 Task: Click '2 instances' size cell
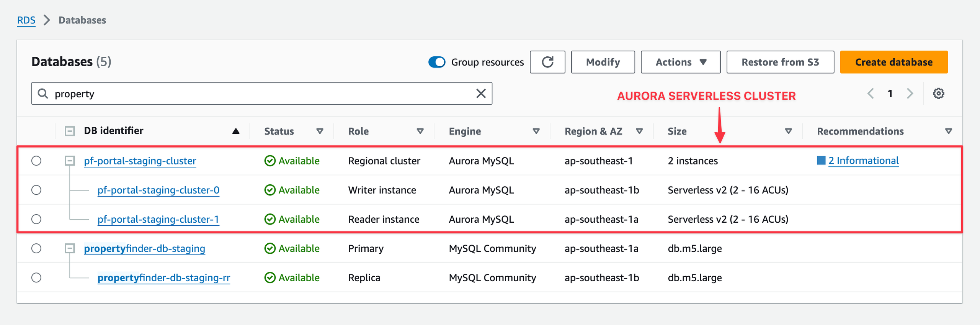[x=693, y=161]
